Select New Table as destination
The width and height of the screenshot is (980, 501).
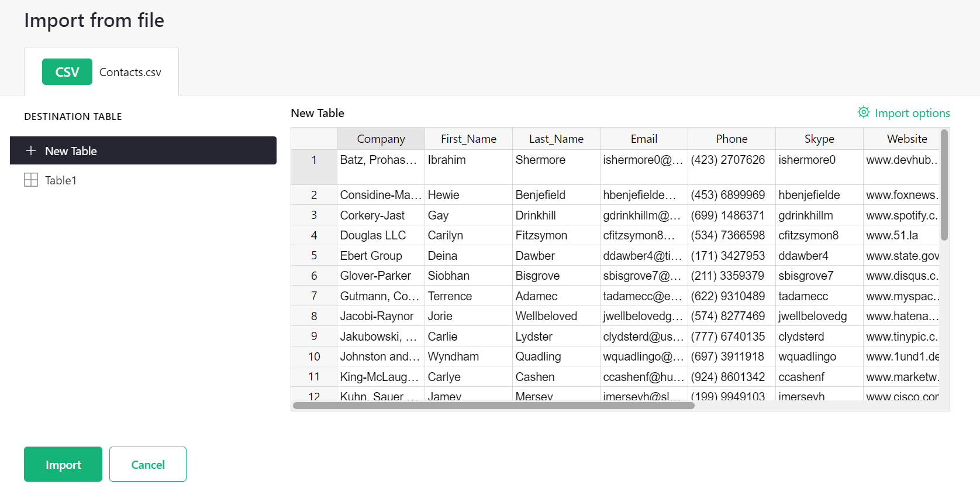click(x=143, y=150)
